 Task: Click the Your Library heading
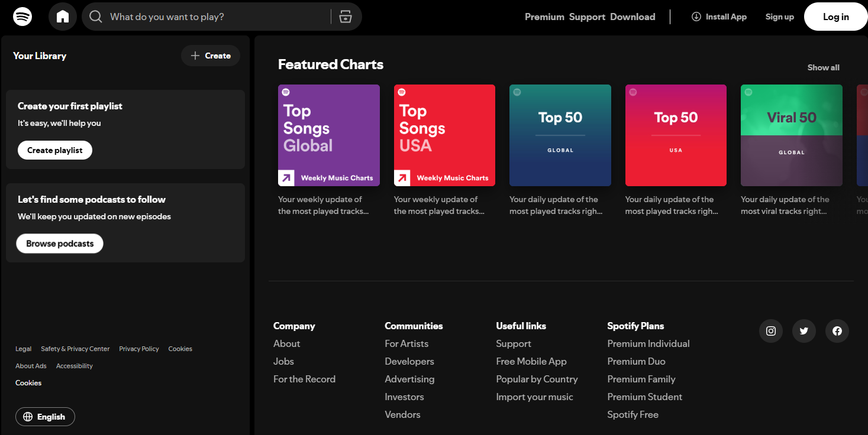point(40,56)
